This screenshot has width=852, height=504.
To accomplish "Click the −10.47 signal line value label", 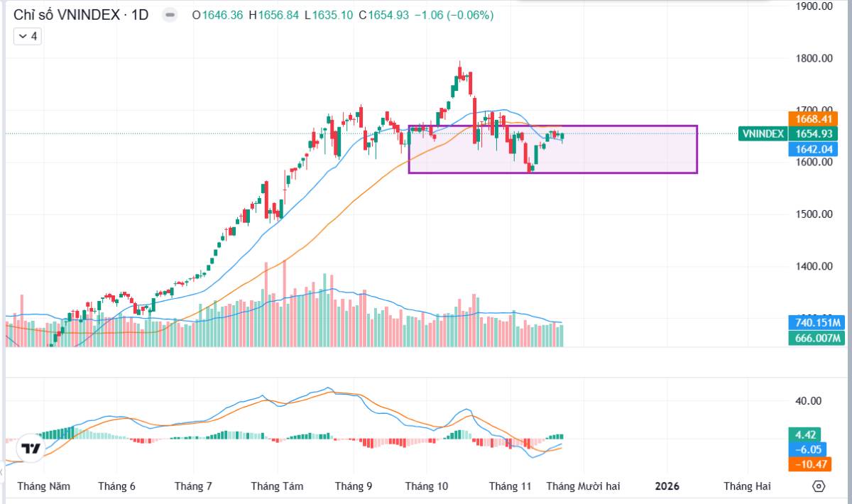I will pyautogui.click(x=809, y=464).
